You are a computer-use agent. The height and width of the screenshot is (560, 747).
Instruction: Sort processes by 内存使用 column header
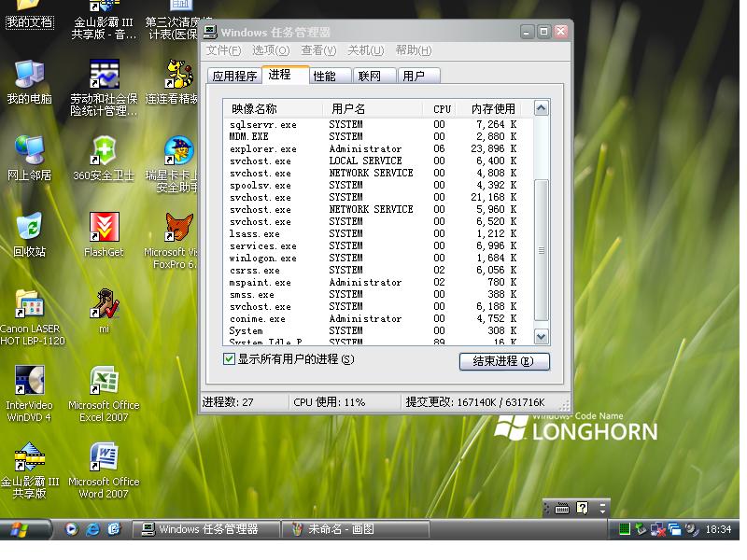click(492, 109)
